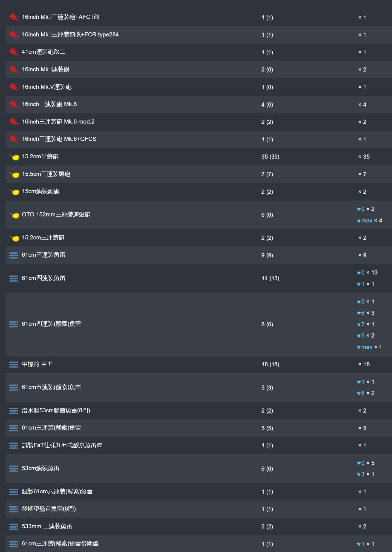This screenshot has width=392, height=552.
Task: Click torpedo icon beside 53cm連装魚雷
Action: 14,469
